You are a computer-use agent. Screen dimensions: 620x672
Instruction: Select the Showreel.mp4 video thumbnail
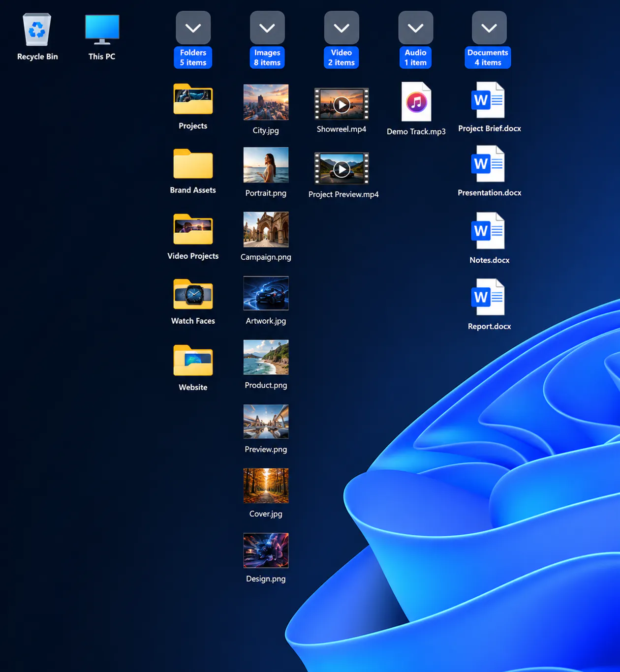[341, 104]
